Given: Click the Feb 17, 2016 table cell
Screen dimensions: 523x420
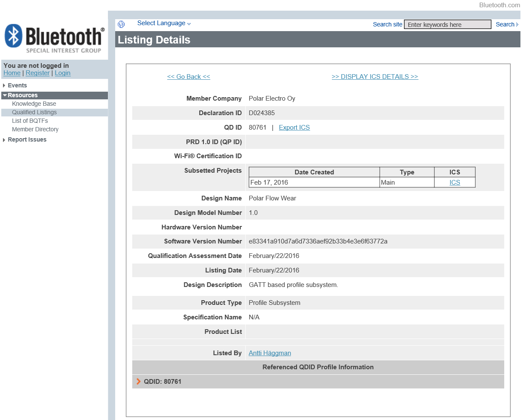Looking at the screenshot, I should (x=314, y=182).
